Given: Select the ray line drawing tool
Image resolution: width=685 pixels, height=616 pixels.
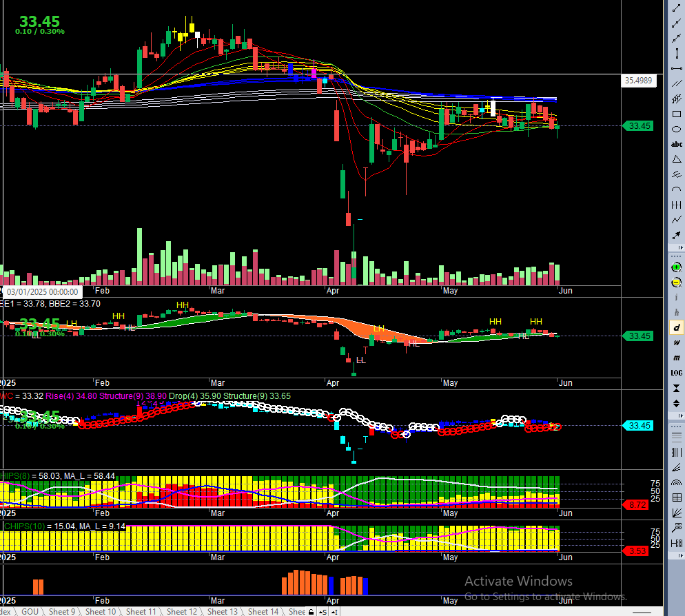Looking at the screenshot, I should click(x=676, y=23).
